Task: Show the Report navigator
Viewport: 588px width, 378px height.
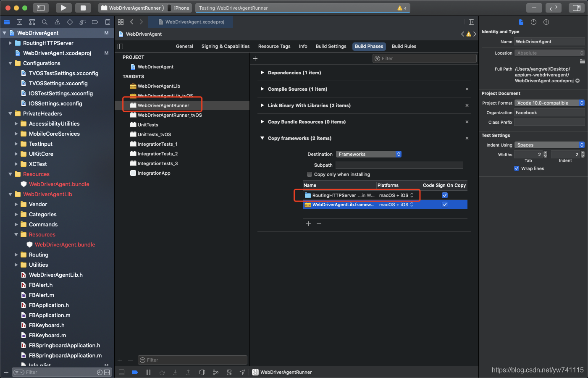Action: (x=108, y=22)
